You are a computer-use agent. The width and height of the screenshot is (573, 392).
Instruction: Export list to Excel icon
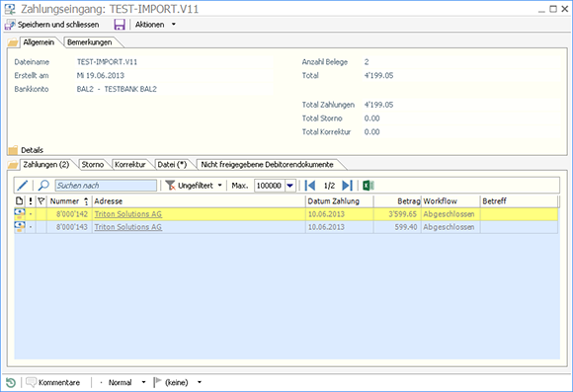[x=368, y=186]
